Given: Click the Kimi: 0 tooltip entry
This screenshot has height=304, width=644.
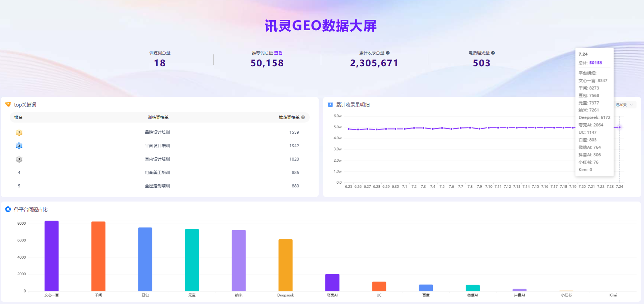Looking at the screenshot, I should 585,170.
